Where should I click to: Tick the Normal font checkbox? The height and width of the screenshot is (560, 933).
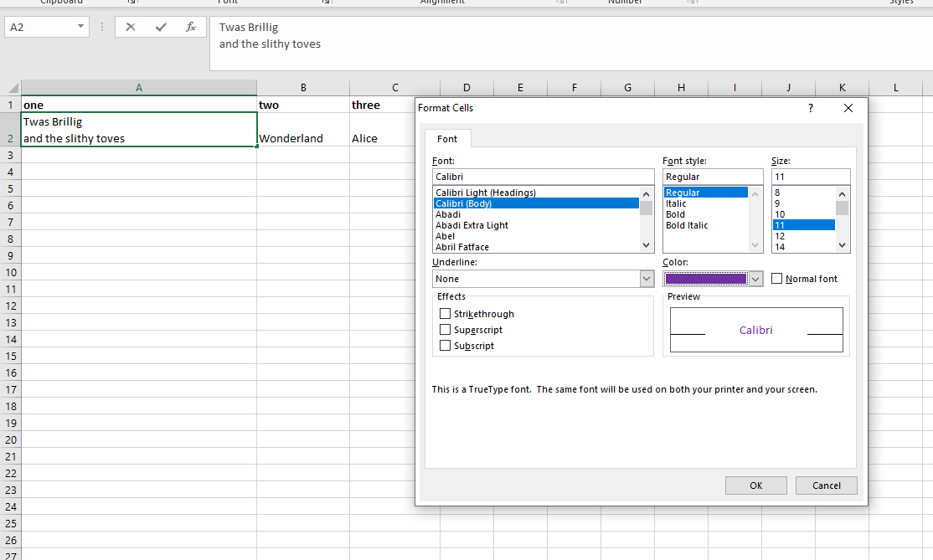click(x=777, y=279)
